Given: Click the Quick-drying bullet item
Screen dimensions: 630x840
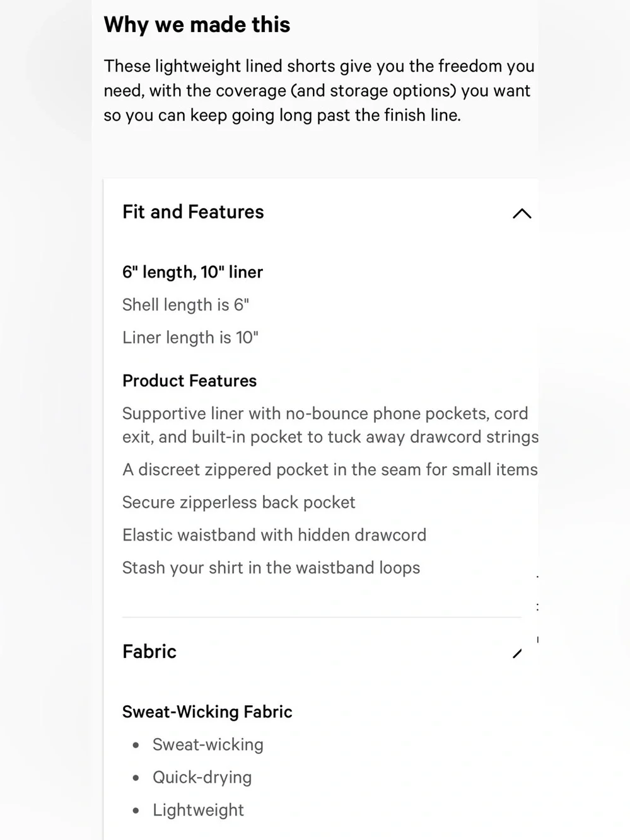Looking at the screenshot, I should (202, 778).
